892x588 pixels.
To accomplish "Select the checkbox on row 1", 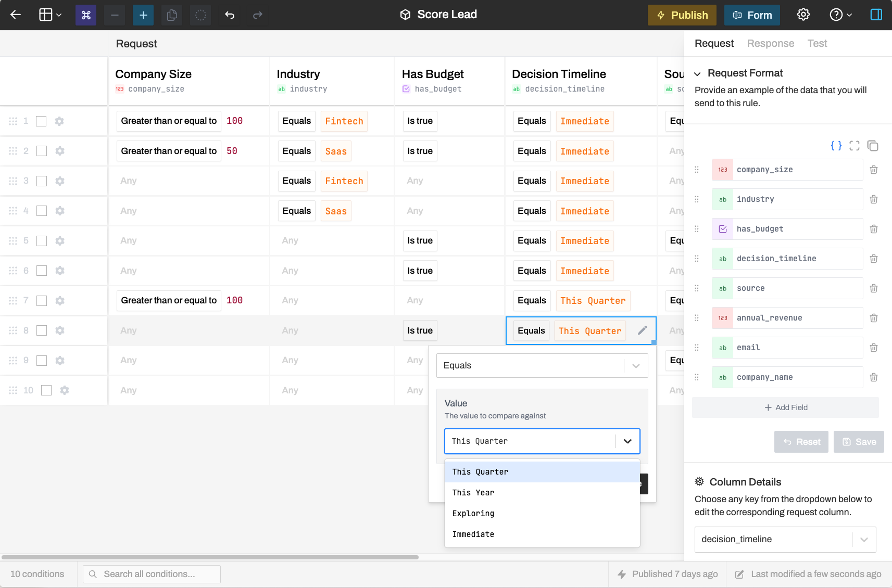I will (41, 121).
